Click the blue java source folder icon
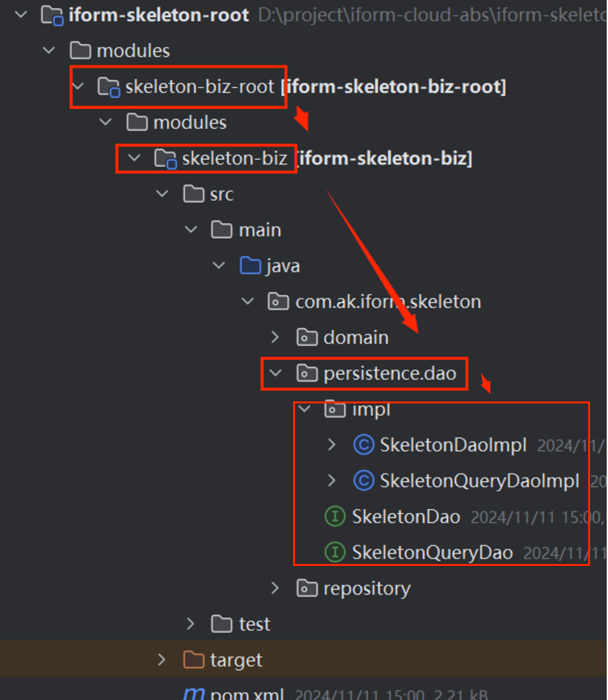 250,266
